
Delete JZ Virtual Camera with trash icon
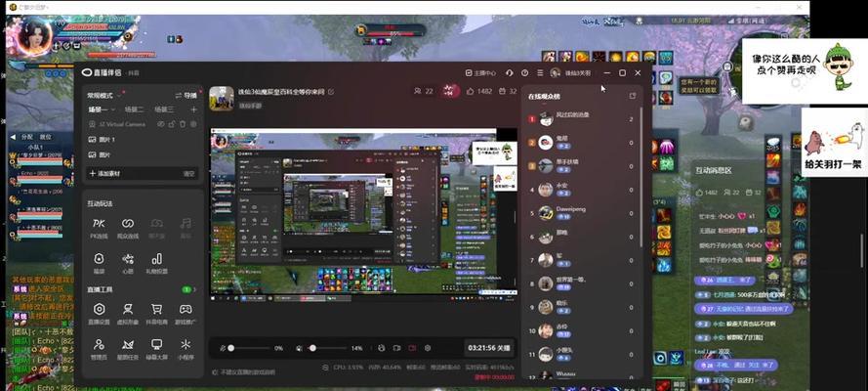click(183, 124)
